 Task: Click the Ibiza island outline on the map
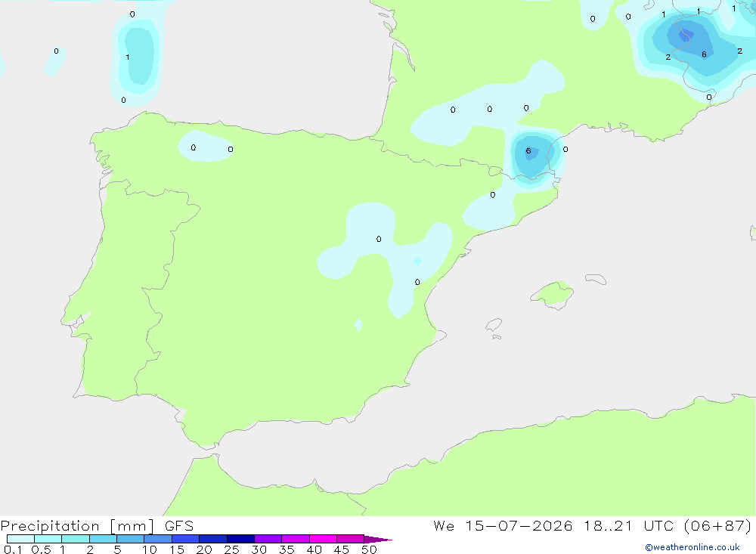(494, 324)
